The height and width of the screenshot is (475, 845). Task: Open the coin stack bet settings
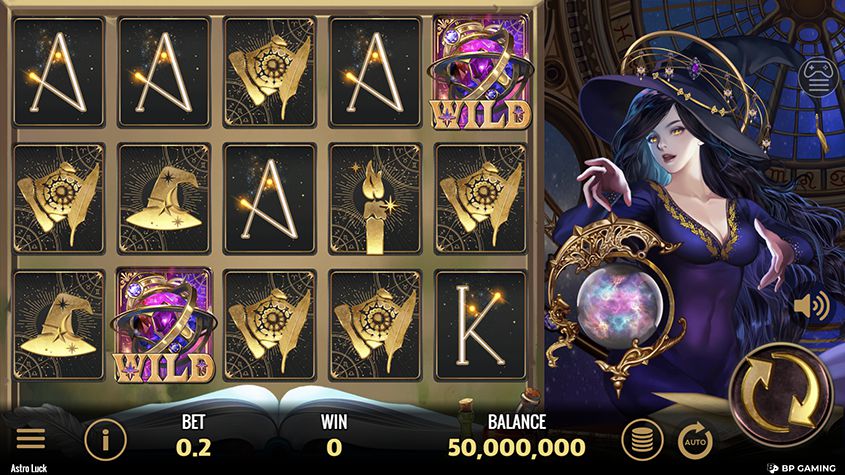[x=642, y=440]
